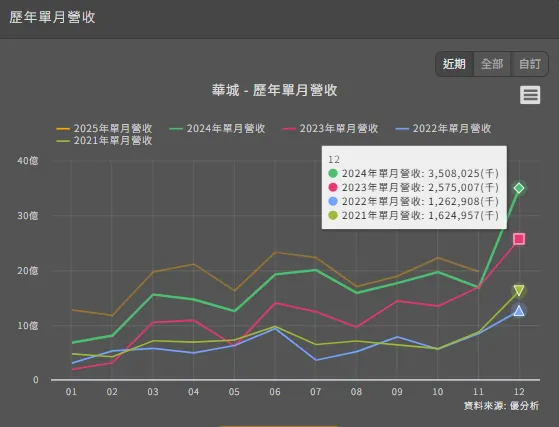Viewport: 559px width, 427px height.
Task: Toggle the 2021年單月營收 legend series
Action: (x=104, y=140)
